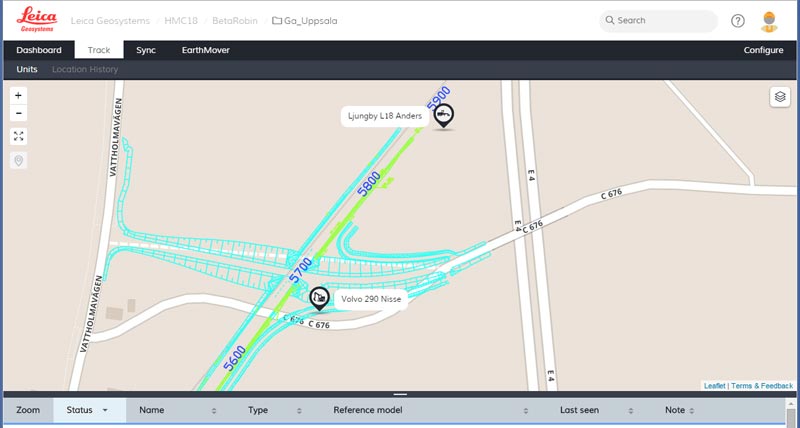The image size is (800, 428).
Task: Click the Ga_Uppsala folder icon
Action: [277, 21]
